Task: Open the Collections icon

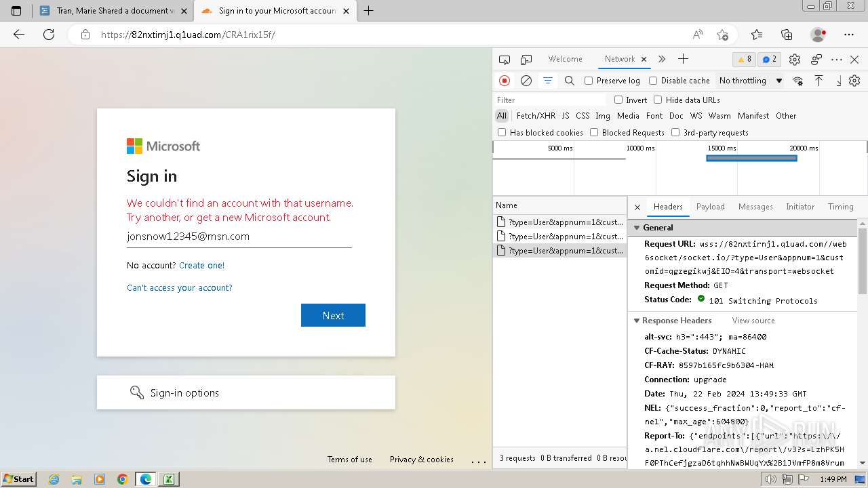Action: coord(787,35)
